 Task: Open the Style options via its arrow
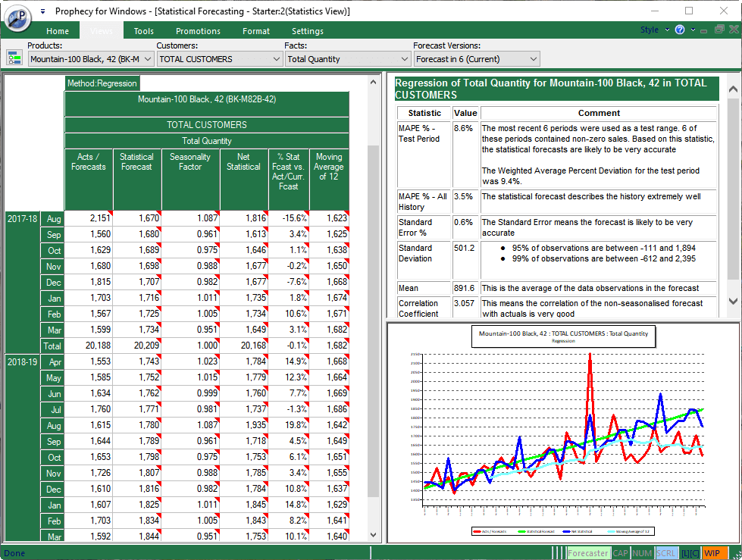coord(665,30)
